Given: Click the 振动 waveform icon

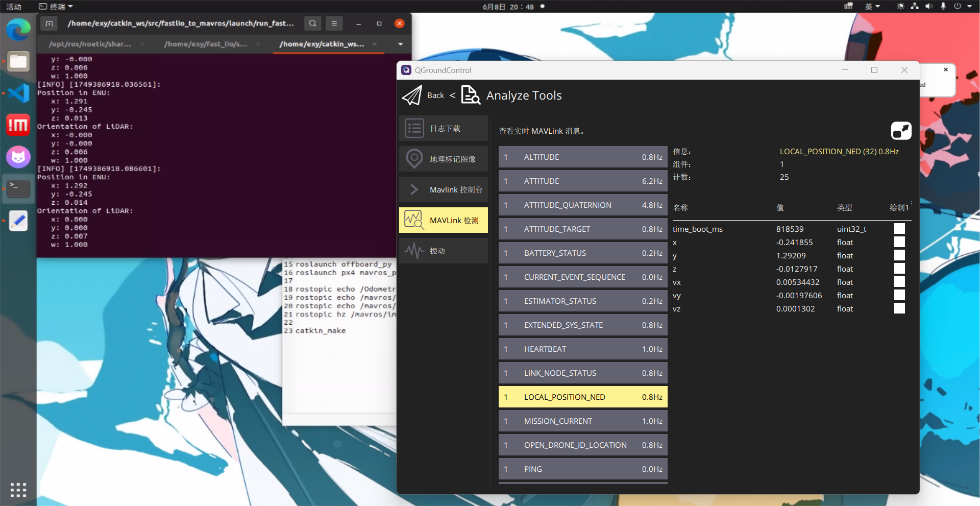Looking at the screenshot, I should point(414,251).
